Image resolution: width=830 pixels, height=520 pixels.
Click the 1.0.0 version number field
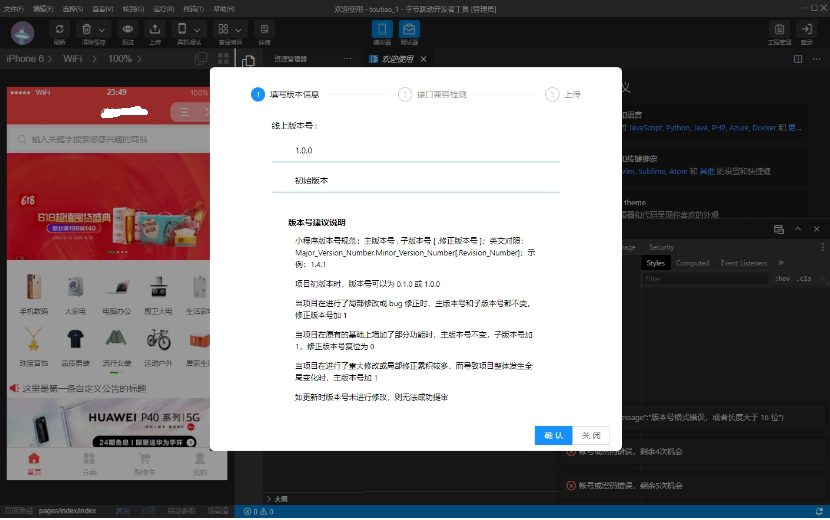click(415, 150)
